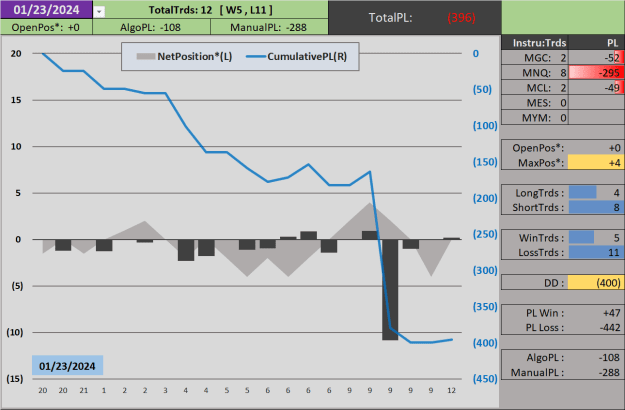Viewport: 625px width, 410px height.
Task: Click the WinTrds label
Action: [x=541, y=238]
